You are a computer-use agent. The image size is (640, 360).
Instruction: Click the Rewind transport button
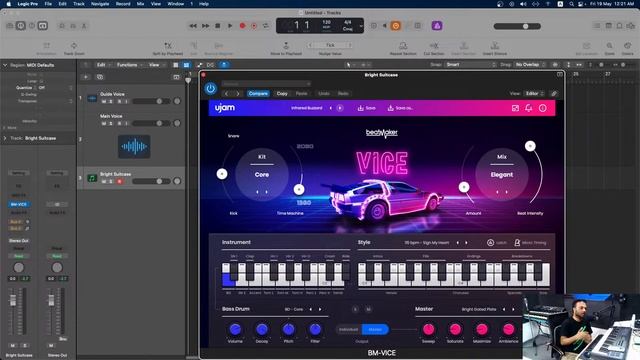pos(193,26)
